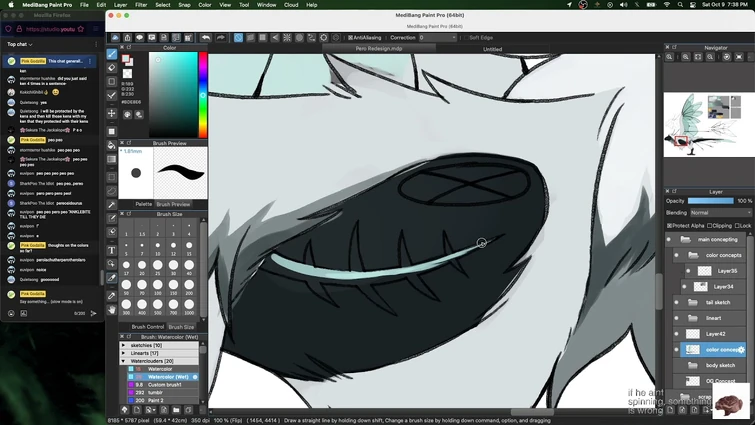
Task: Click the Redo arrow in the toolbar
Action: [219, 38]
